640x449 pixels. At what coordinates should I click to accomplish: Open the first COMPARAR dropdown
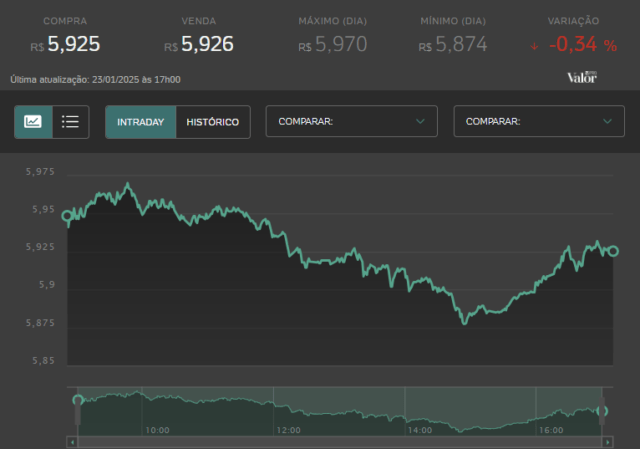click(351, 121)
